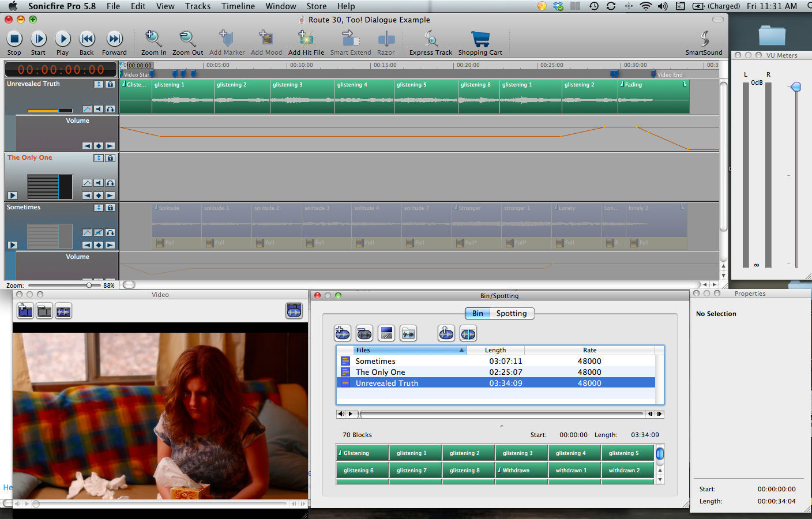Click film clapper icon in Video window

(x=44, y=311)
